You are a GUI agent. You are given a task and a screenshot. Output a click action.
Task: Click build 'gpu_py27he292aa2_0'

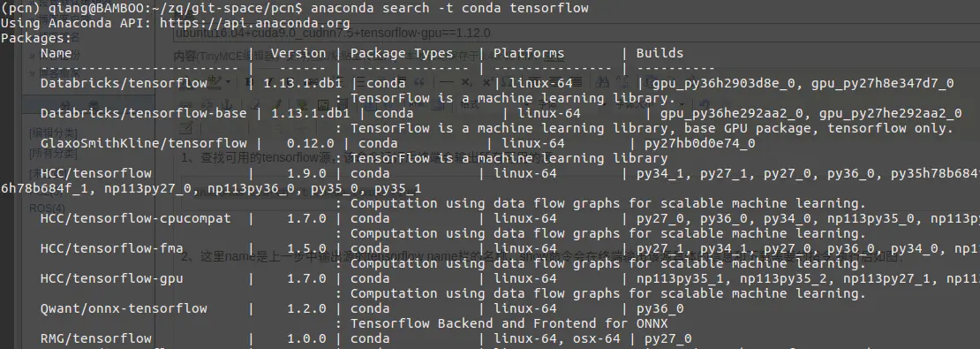point(891,113)
